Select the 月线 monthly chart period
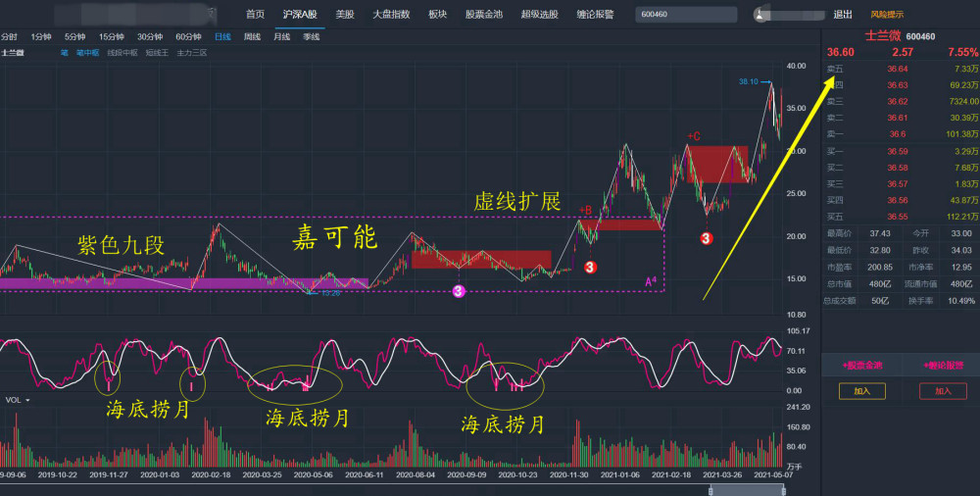 (x=282, y=37)
